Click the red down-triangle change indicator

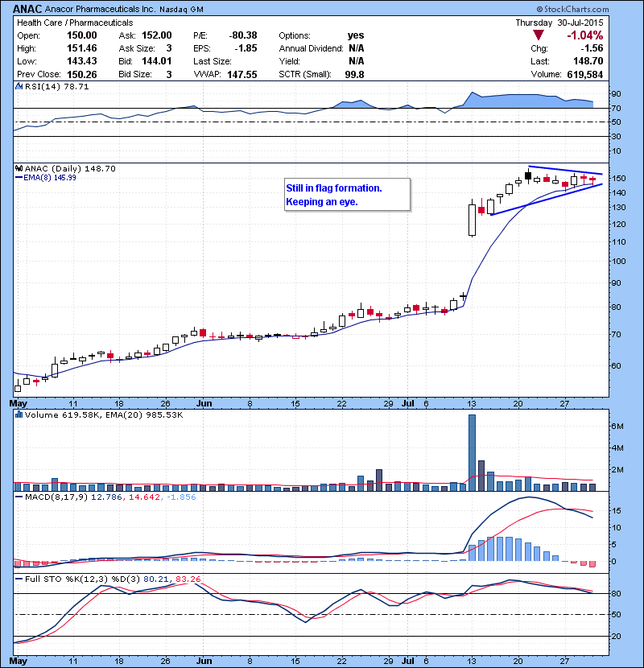[x=539, y=35]
